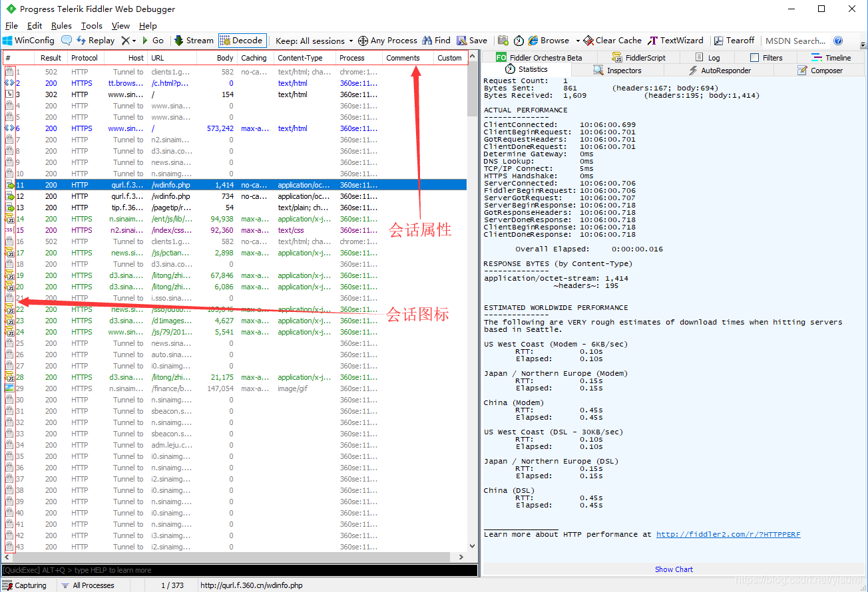Open the fiddler2.com HTTPPERF link

click(x=728, y=534)
